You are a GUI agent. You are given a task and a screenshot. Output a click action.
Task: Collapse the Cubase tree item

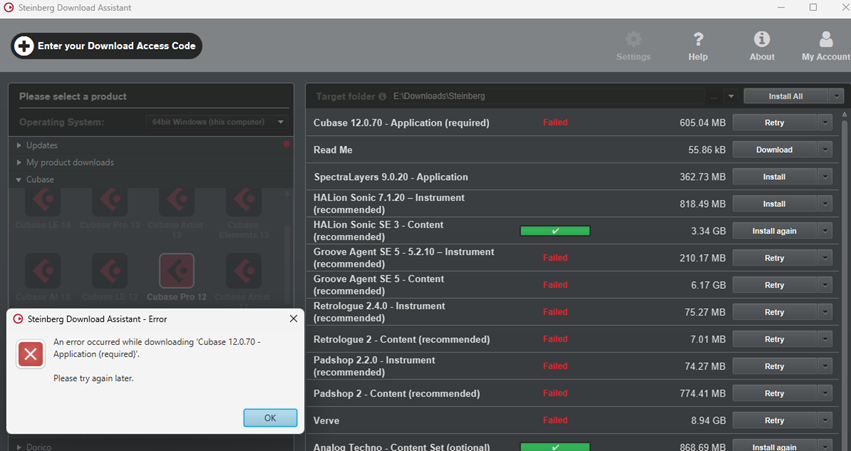[x=19, y=180]
